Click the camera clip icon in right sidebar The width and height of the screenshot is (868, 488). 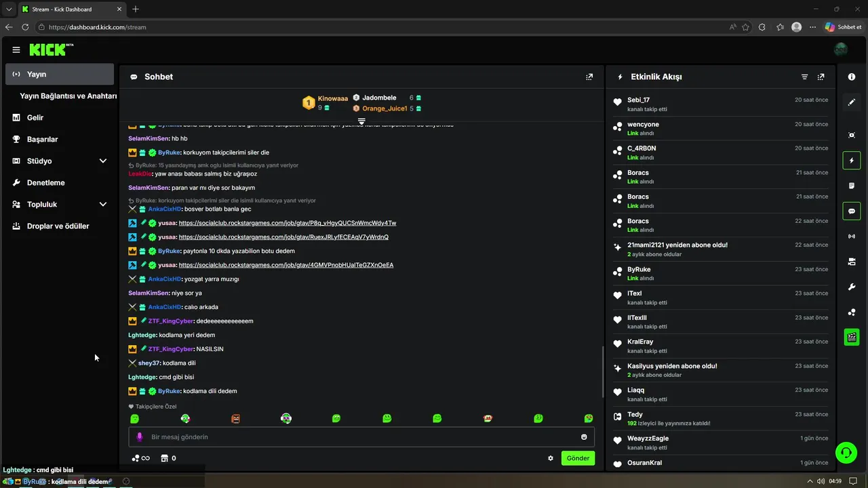point(852,262)
